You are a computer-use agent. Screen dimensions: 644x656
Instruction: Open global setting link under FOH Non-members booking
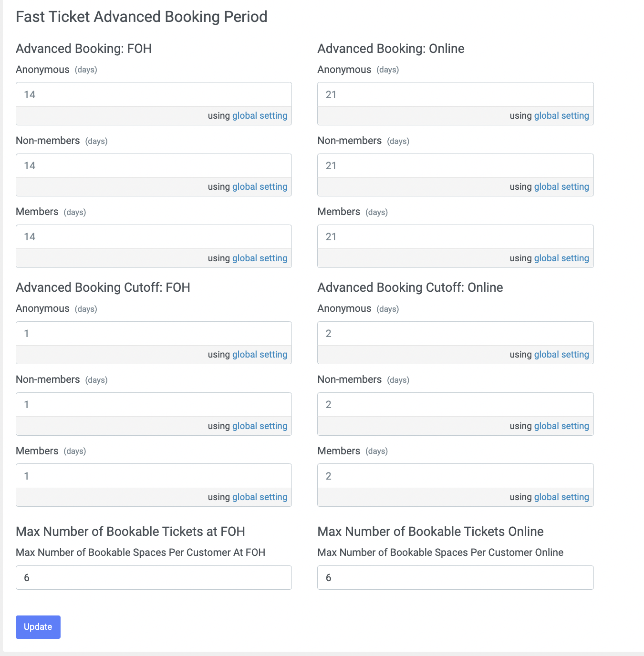point(260,187)
